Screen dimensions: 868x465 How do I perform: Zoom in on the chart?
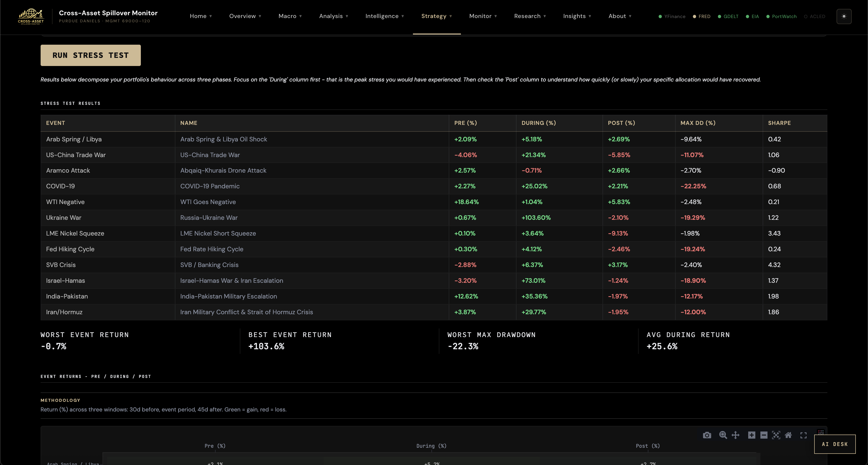752,435
